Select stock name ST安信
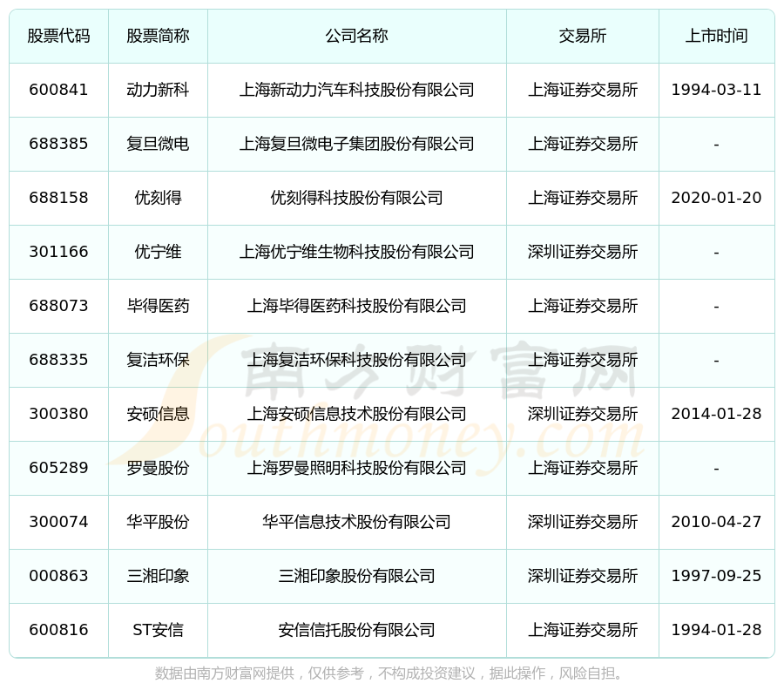This screenshot has width=784, height=697. pyautogui.click(x=158, y=630)
